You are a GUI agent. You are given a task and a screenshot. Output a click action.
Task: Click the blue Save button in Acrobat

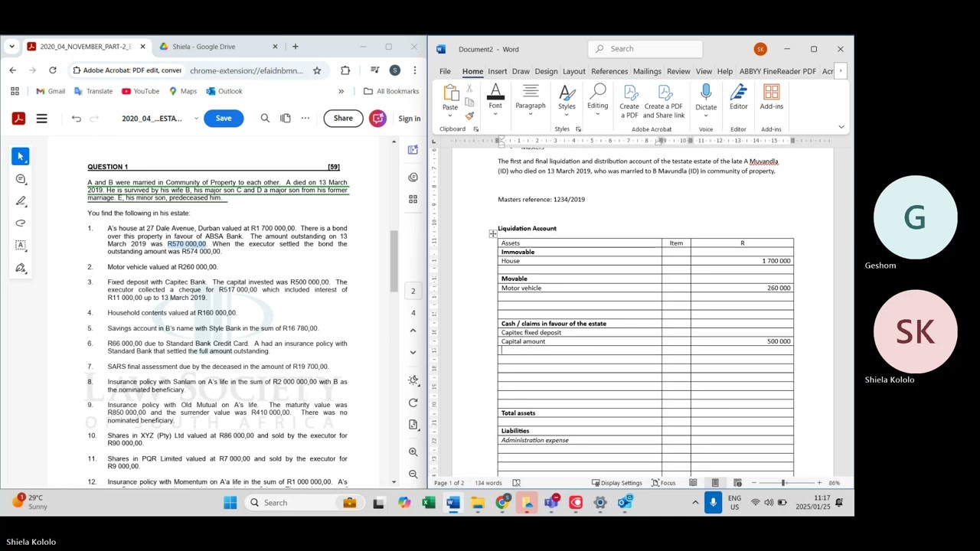[224, 119]
